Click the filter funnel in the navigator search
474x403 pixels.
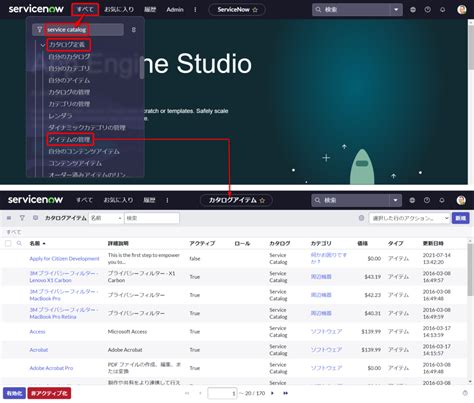coord(39,30)
